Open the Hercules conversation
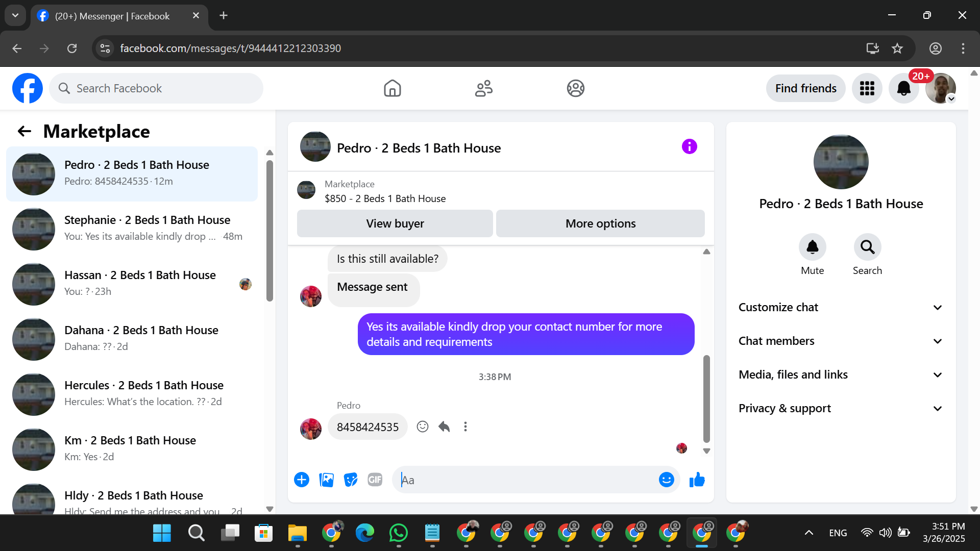The height and width of the screenshot is (551, 980). tap(132, 394)
